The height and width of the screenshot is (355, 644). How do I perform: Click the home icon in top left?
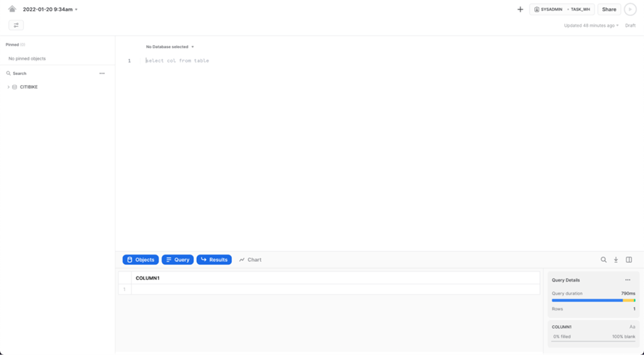(x=12, y=9)
